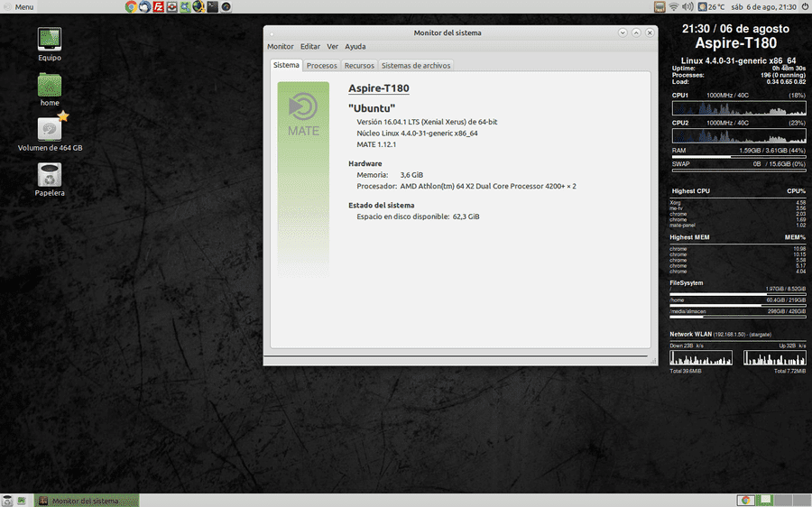Viewport: 812px width, 507px height.
Task: Click the MATE 1.12.1 version text
Action: point(376,144)
